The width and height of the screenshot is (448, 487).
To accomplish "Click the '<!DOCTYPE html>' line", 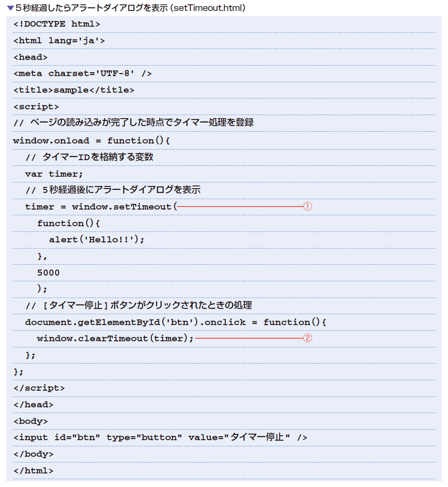I will pos(57,24).
